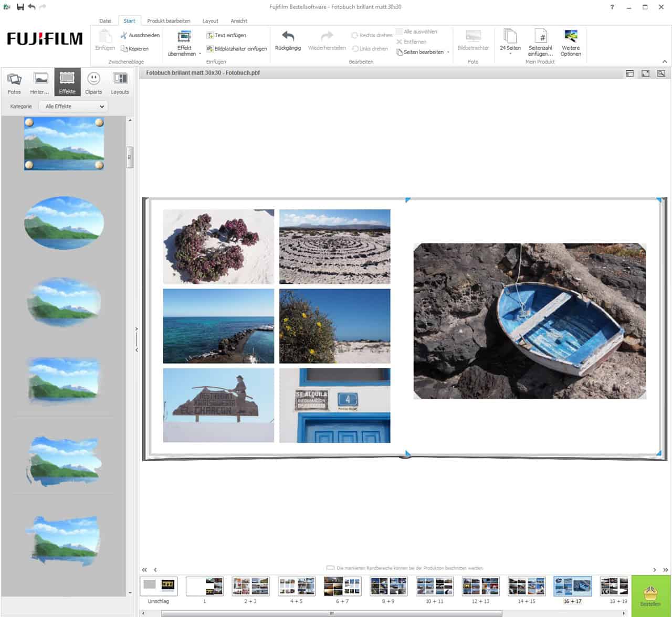The height and width of the screenshot is (617, 672).
Task: Expand the 24 Seiten dropdown
Action: 510,42
